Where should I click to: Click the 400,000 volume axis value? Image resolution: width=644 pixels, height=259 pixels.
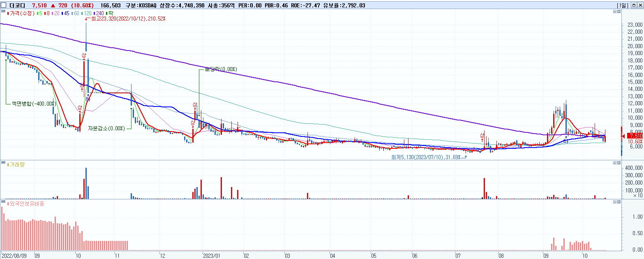point(634,168)
